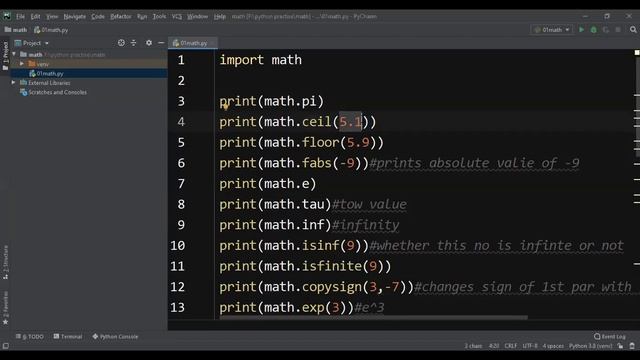Open the Help menu

point(220,16)
